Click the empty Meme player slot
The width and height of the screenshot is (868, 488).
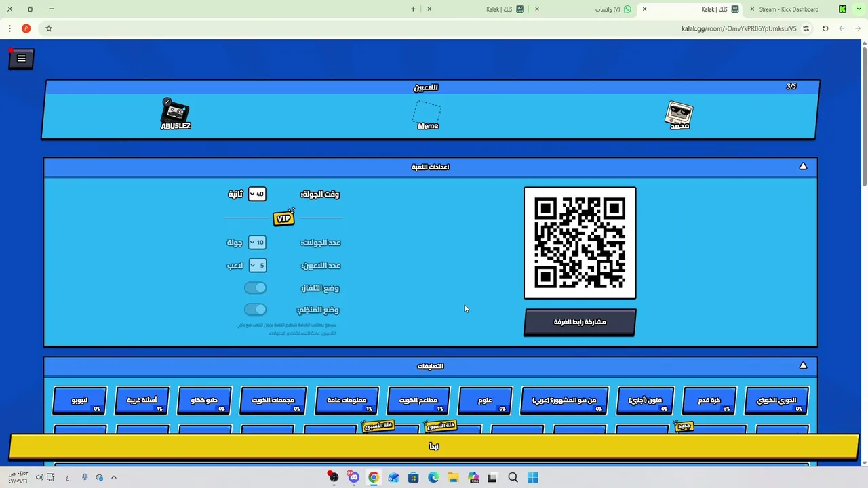coord(428,115)
